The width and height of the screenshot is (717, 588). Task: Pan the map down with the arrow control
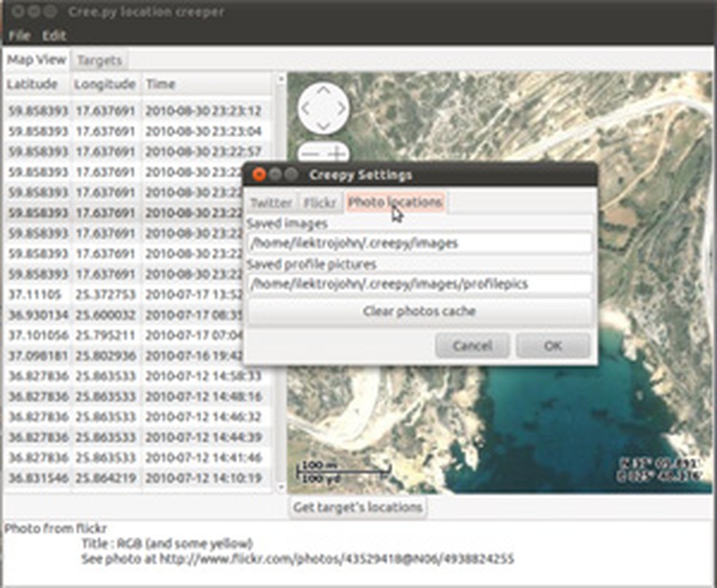click(x=324, y=127)
